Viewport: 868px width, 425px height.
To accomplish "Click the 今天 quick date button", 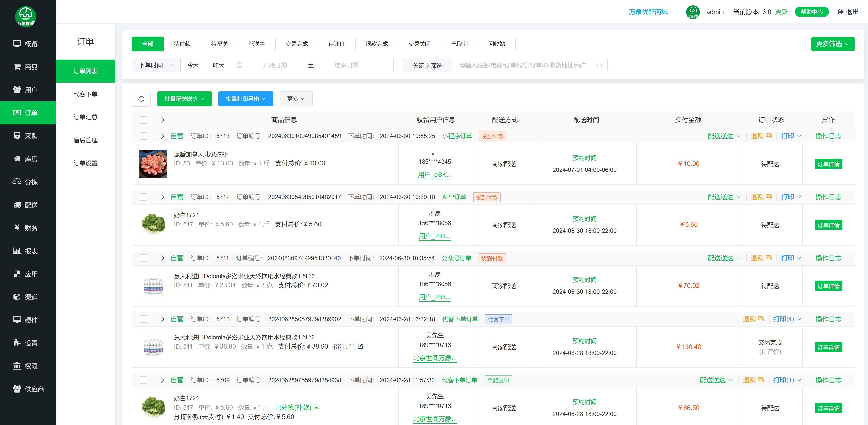I will click(x=193, y=65).
